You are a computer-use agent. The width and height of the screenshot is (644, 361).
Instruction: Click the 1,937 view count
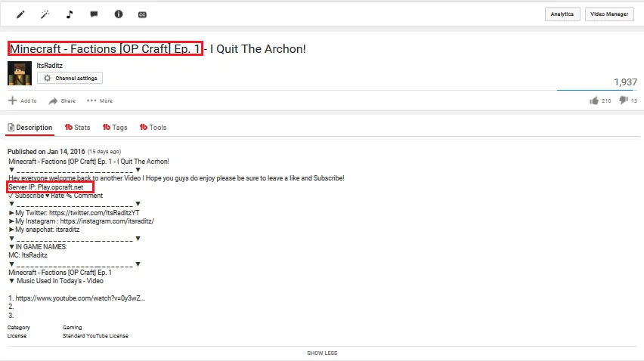point(625,82)
